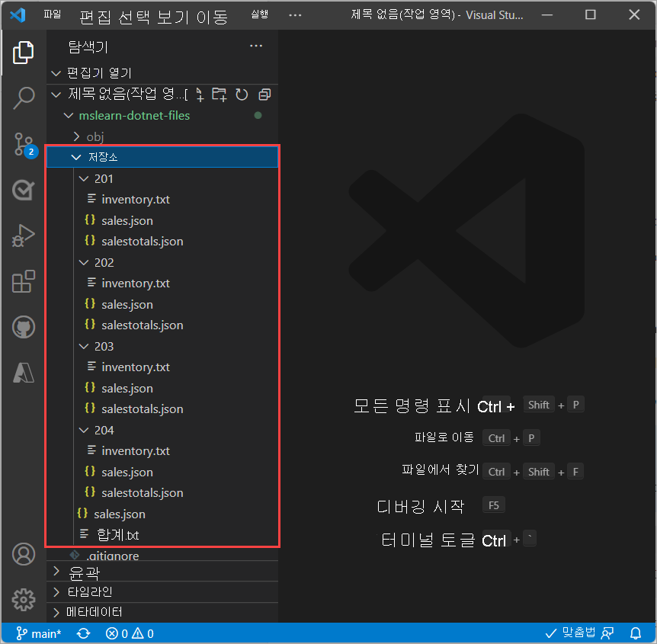Collapse folder 204
Screen dimensions: 657x644
[x=162, y=431]
